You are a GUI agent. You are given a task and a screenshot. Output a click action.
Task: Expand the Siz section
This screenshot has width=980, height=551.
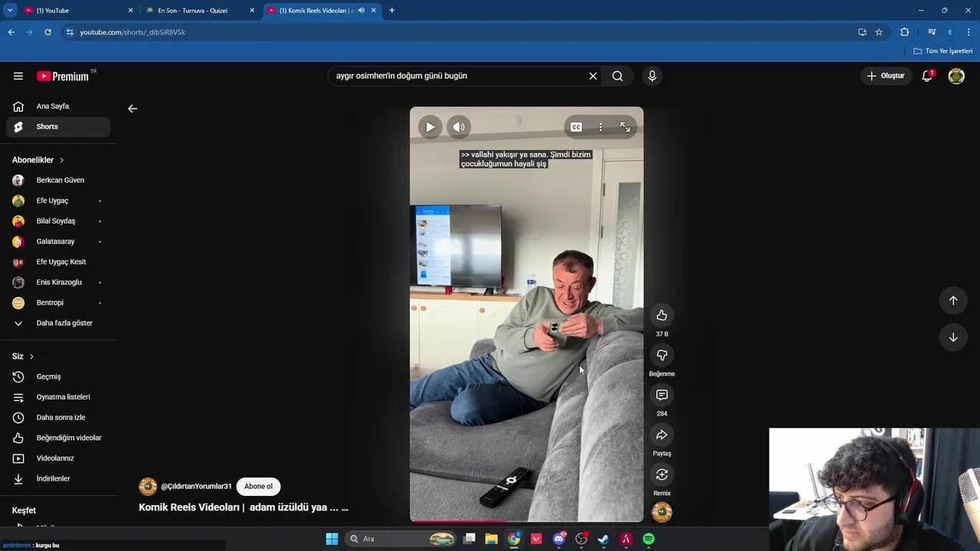23,357
